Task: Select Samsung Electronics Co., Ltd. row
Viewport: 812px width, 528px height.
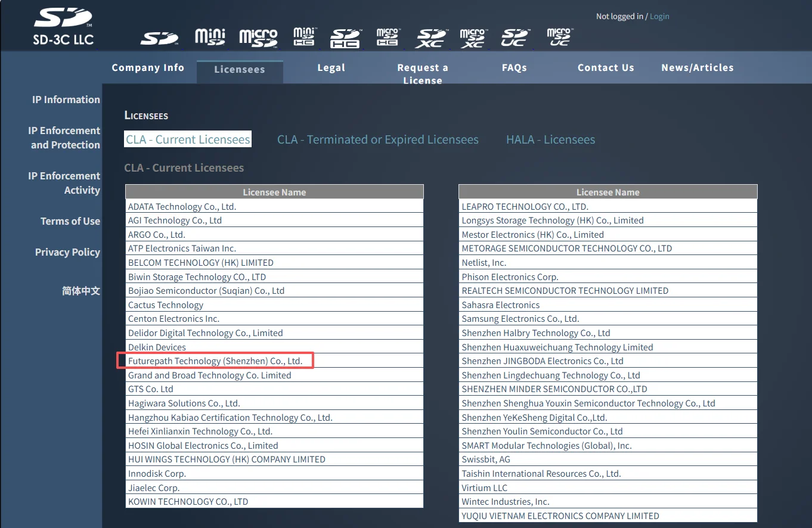Action: [x=608, y=319]
